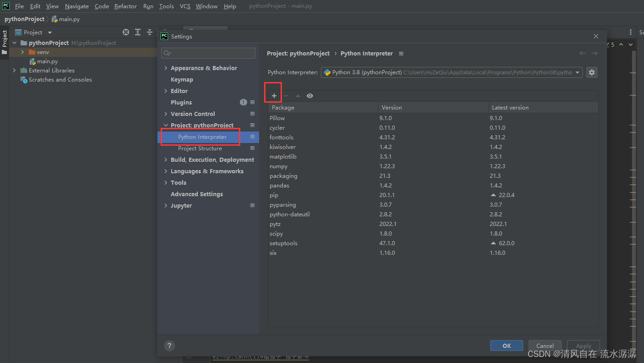Collapse the pythonProject root folder
644x363 pixels.
(14, 43)
